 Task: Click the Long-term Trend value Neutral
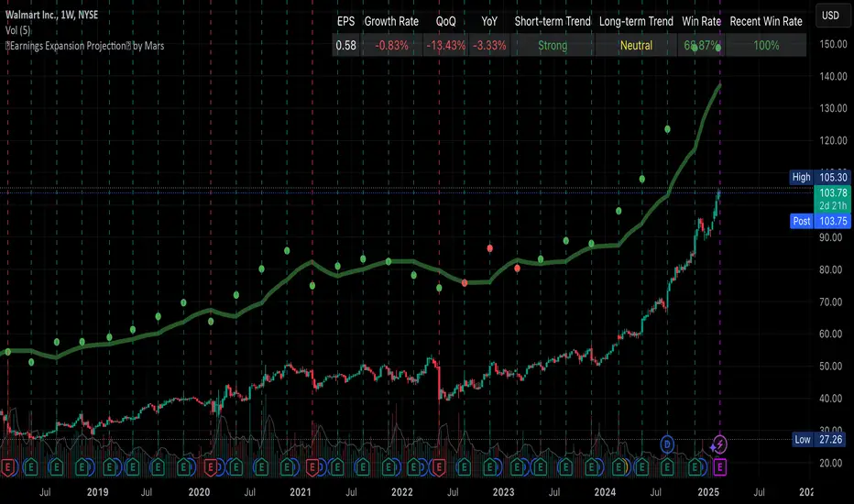click(636, 45)
